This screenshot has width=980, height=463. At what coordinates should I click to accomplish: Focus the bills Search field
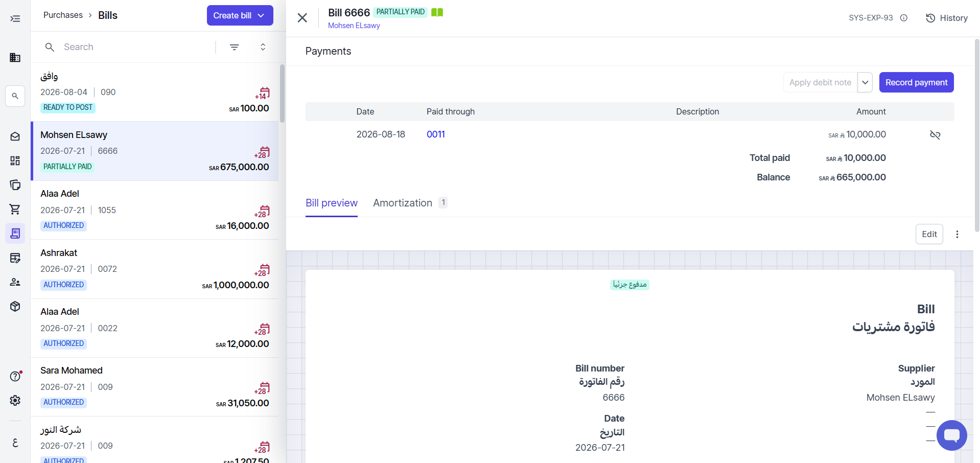(135, 47)
